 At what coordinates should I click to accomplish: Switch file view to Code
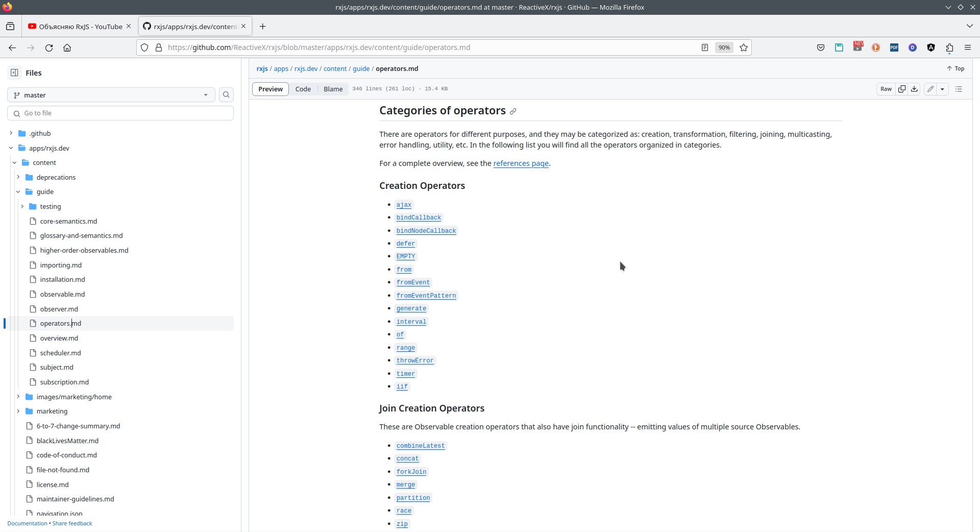[x=303, y=89]
